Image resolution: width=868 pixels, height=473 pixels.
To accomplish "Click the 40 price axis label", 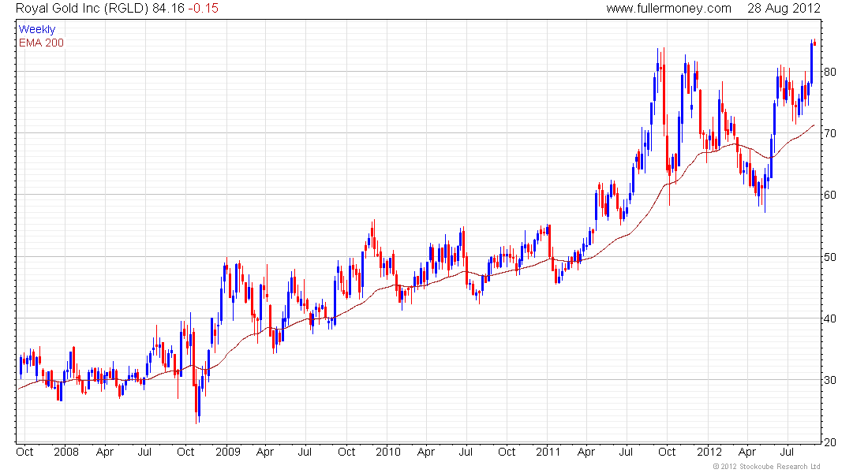I will pos(830,318).
